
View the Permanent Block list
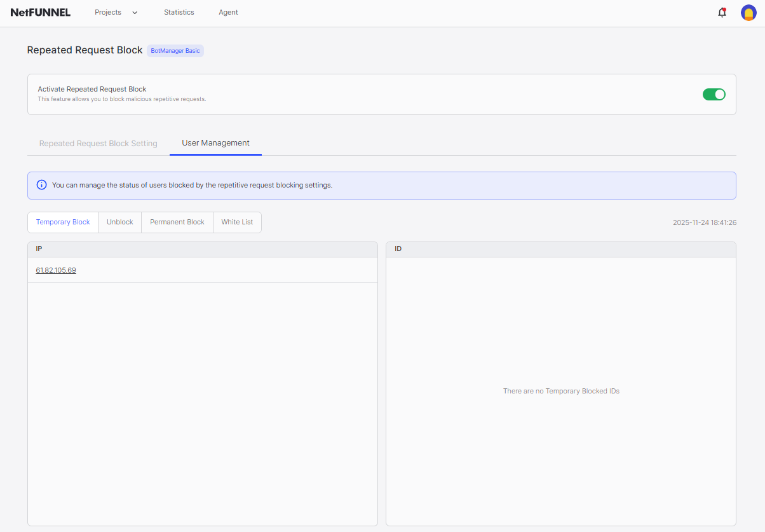tap(177, 222)
